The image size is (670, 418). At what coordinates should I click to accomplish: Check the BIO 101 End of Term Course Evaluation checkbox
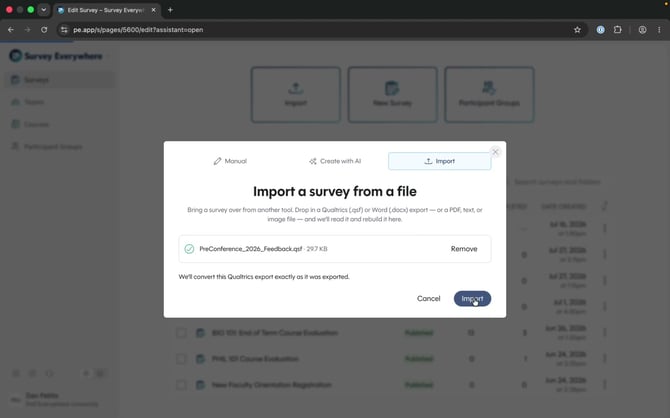pyautogui.click(x=181, y=333)
